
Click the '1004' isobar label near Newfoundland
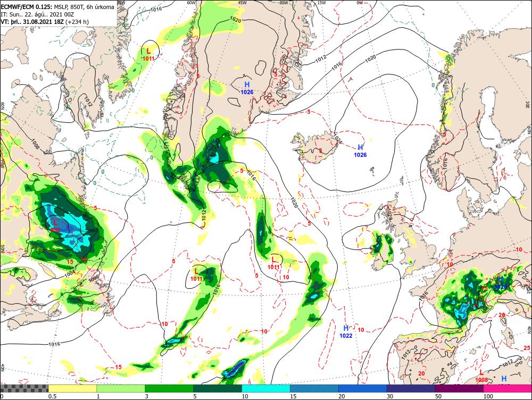click(x=70, y=273)
